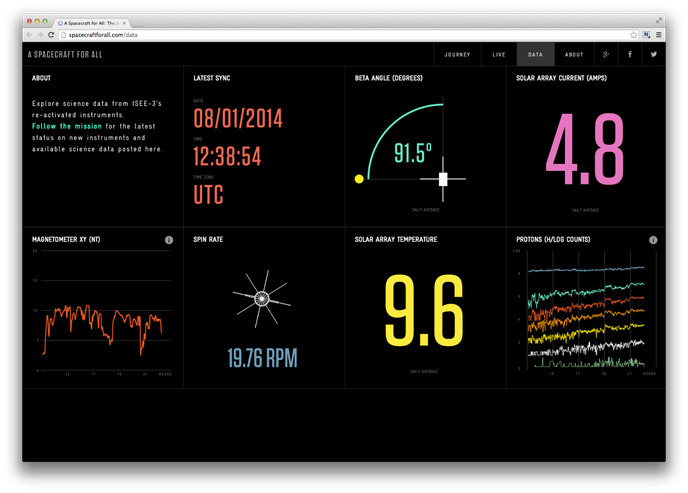This screenshot has height=493, width=688.
Task: Click the yellow sun dot in Beta Angle
Action: tap(360, 179)
